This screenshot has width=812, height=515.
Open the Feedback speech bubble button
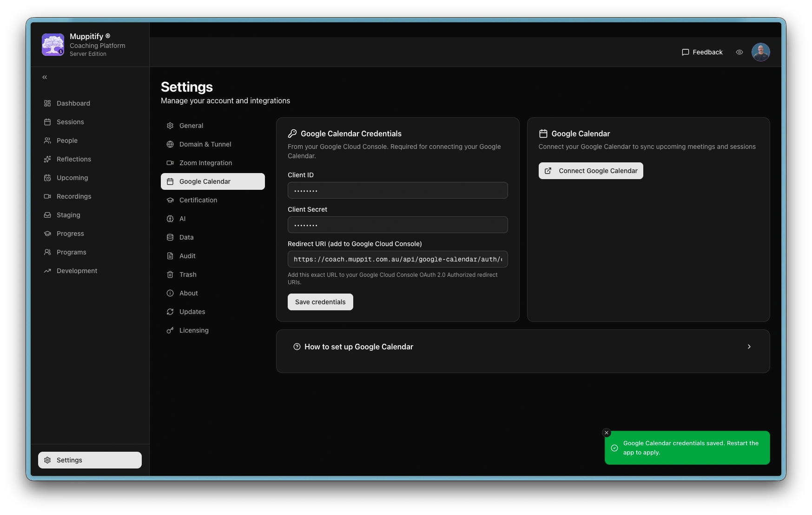702,52
